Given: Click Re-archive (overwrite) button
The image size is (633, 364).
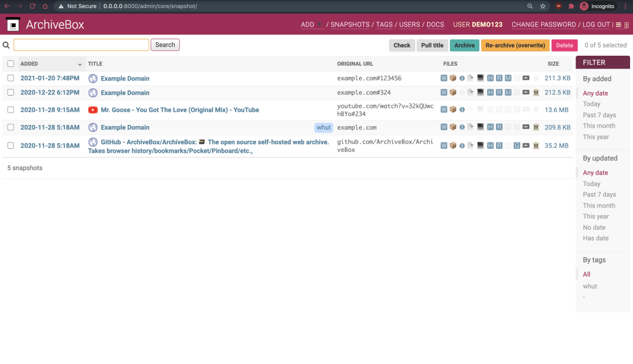Looking at the screenshot, I should pos(515,45).
